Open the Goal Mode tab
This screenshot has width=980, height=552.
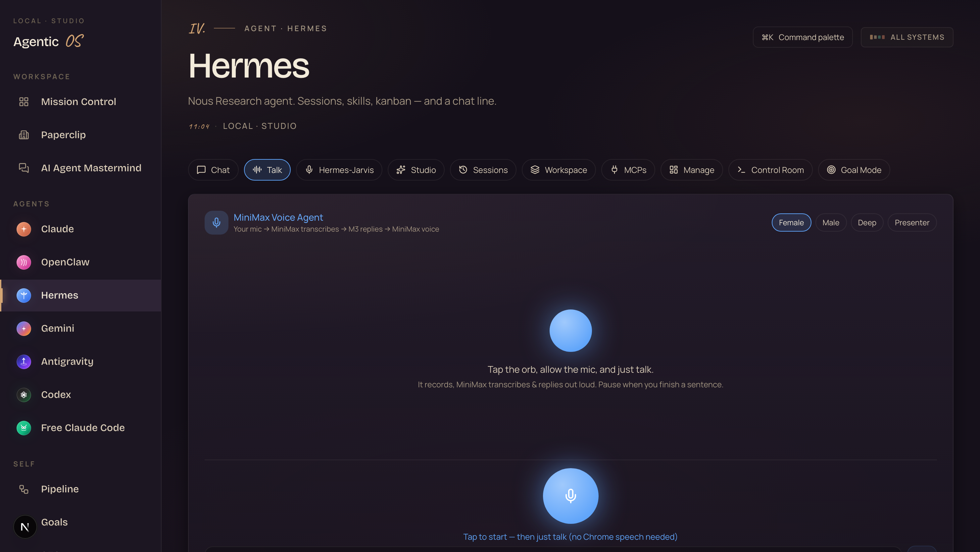[854, 170]
